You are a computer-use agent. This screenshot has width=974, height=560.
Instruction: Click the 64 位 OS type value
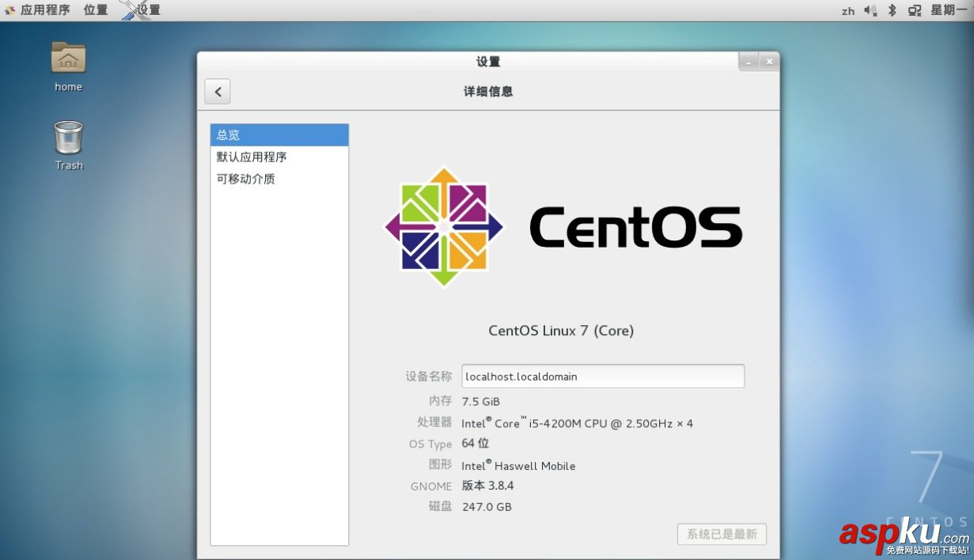[x=476, y=444]
